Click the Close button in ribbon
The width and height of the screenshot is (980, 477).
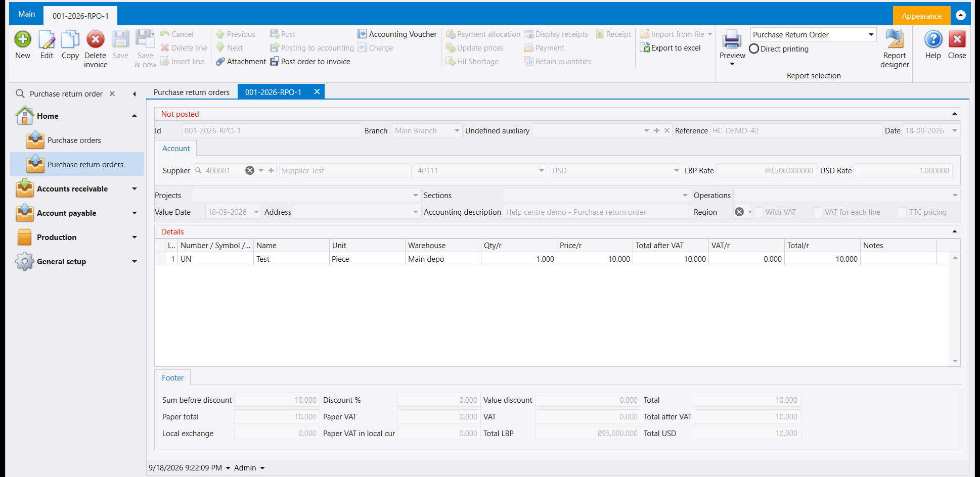click(x=957, y=44)
